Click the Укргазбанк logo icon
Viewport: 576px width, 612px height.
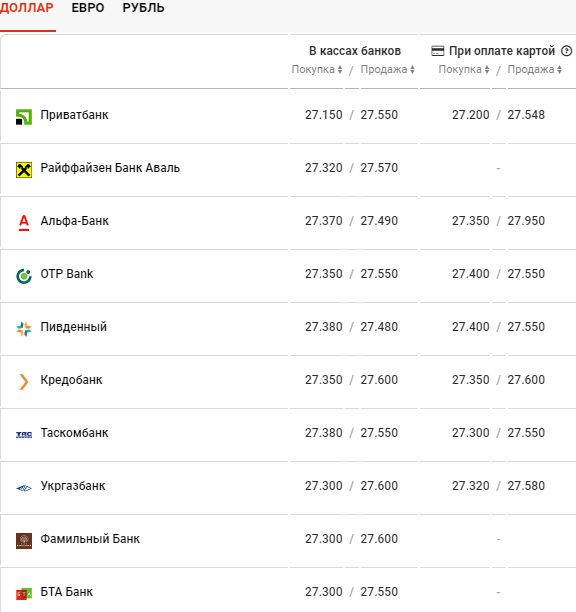(x=23, y=488)
